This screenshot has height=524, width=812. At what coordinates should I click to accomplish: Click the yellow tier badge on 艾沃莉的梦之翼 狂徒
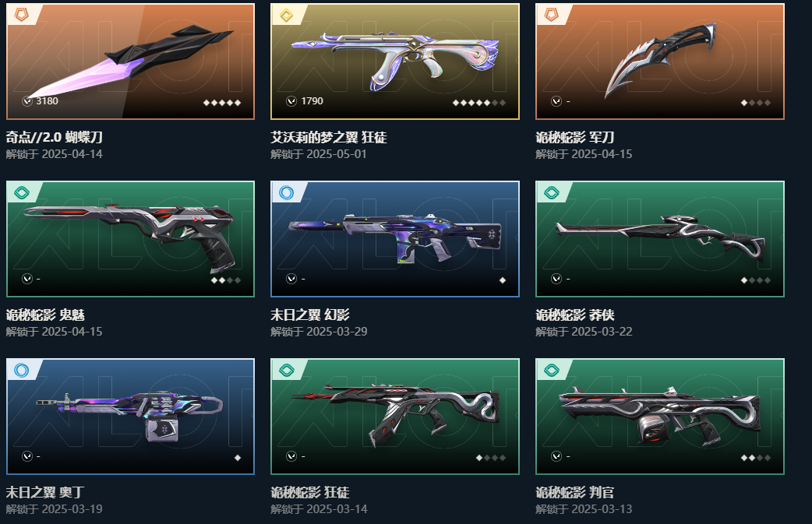(x=286, y=16)
